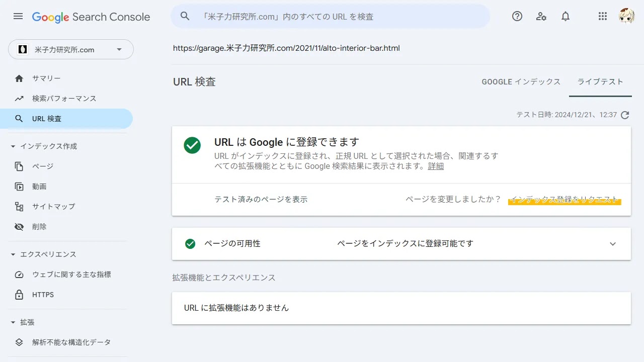Click the URL は Google に登録できます heading

coord(287,142)
